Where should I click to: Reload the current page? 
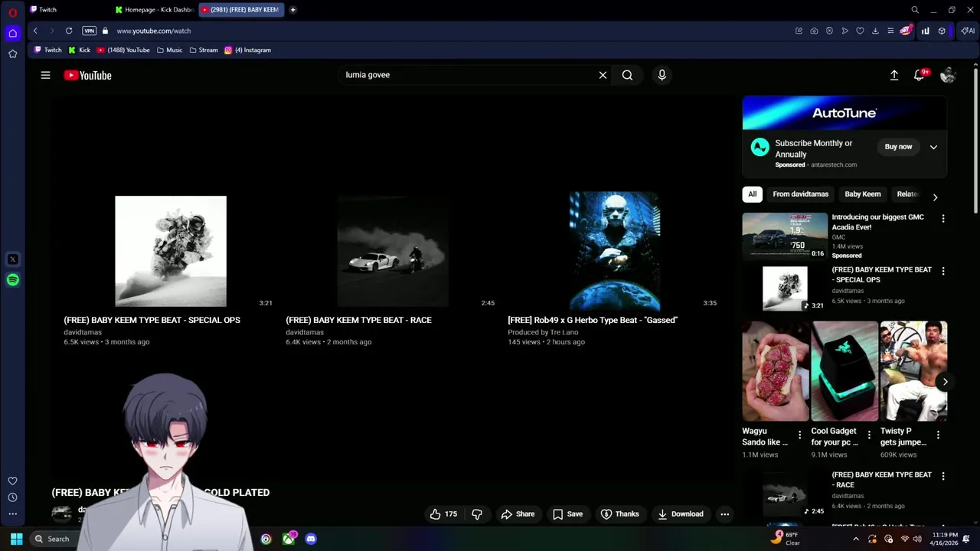coord(69,31)
